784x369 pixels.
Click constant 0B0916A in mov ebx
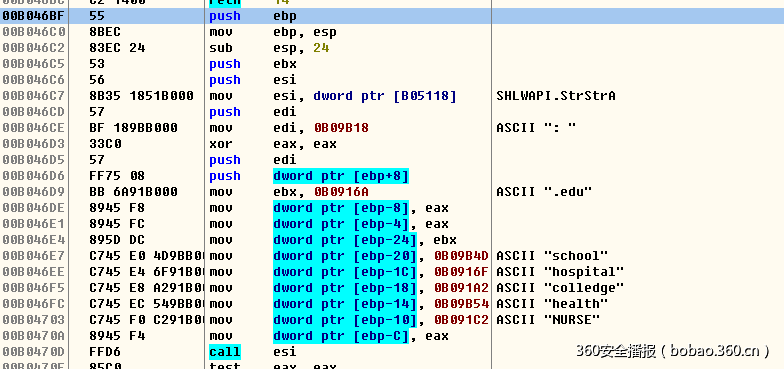[x=342, y=192]
